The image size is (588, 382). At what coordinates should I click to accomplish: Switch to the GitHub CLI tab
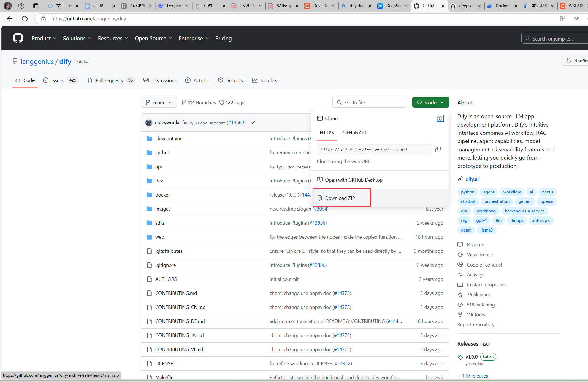click(354, 133)
